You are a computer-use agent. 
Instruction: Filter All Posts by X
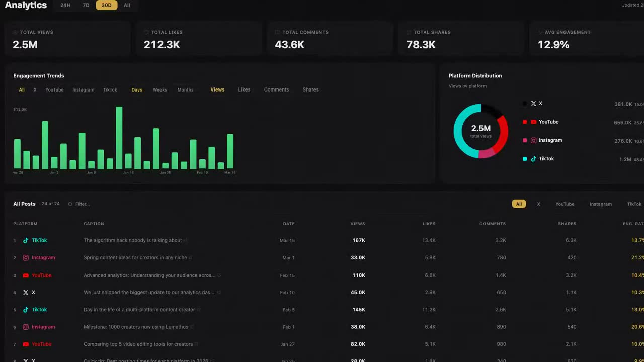coord(538,204)
